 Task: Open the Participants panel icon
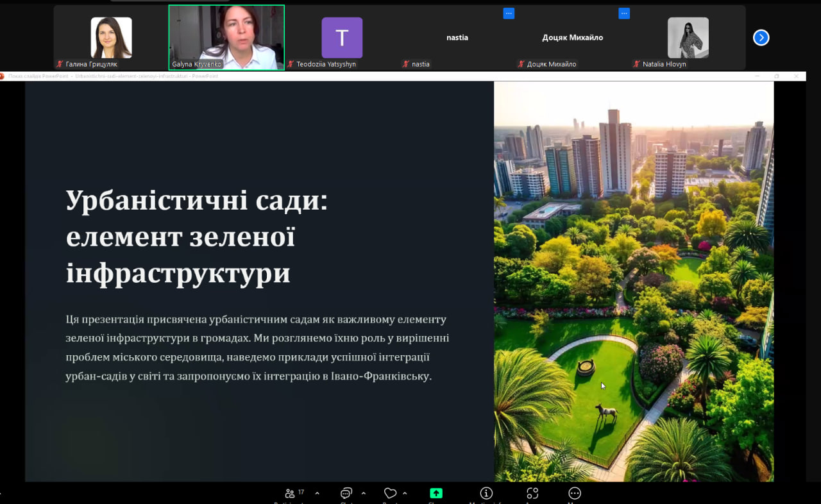(x=290, y=493)
